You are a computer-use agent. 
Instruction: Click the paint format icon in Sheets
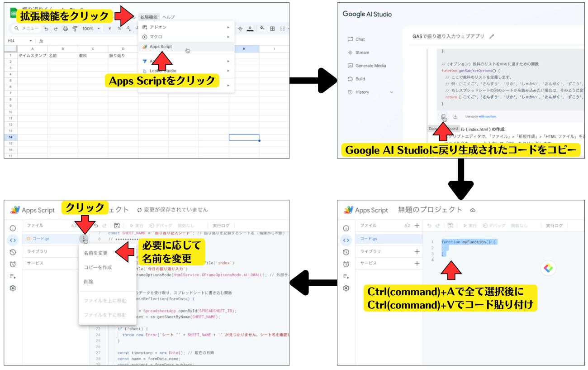75,29
